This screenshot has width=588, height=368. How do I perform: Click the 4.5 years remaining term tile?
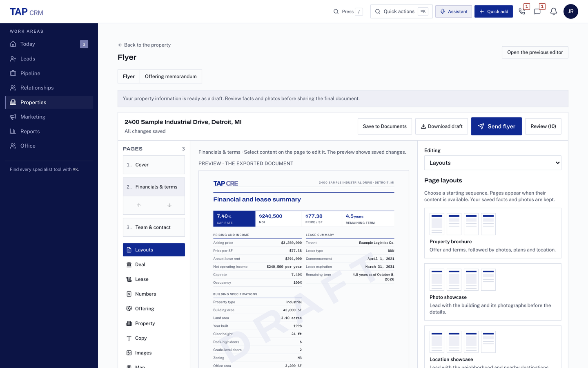368,219
